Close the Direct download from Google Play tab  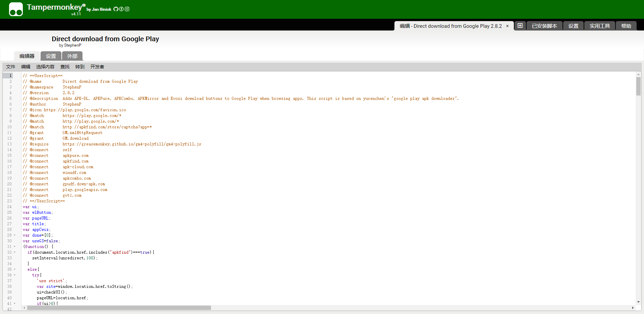[507, 26]
